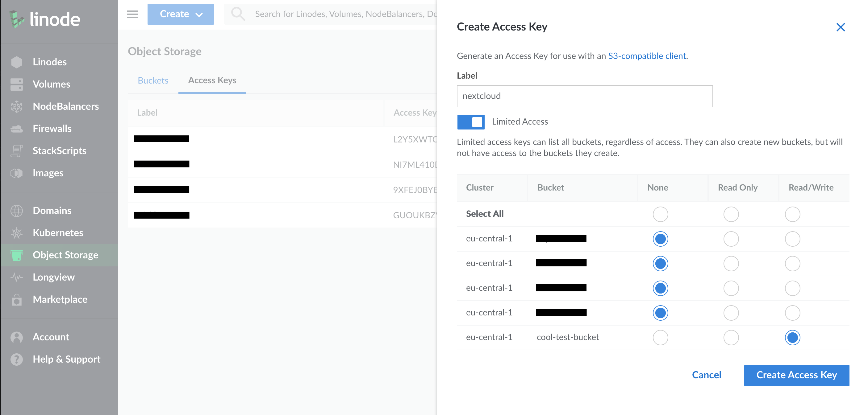Open Marketplace via its bag icon
This screenshot has width=868, height=415.
point(16,300)
